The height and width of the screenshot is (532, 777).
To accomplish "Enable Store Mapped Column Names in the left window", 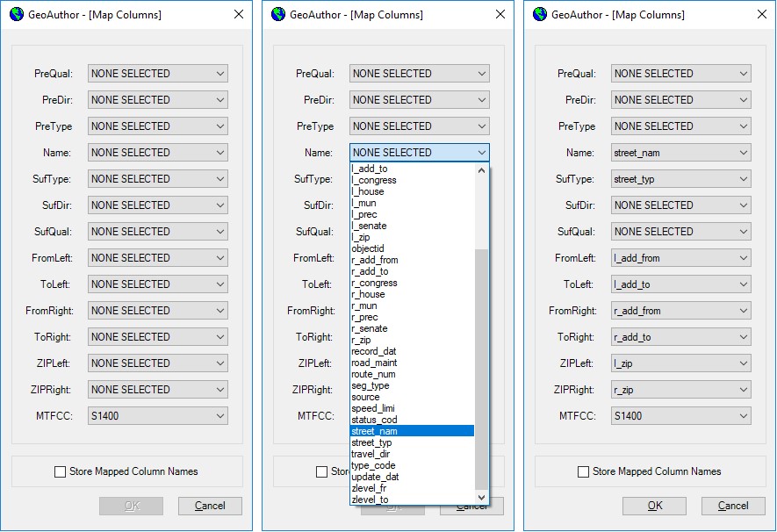I will (60, 471).
